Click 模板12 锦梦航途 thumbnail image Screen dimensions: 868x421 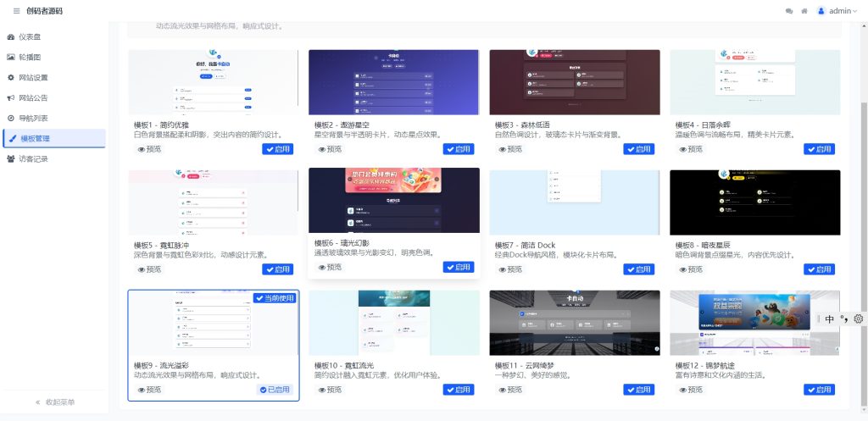(755, 323)
